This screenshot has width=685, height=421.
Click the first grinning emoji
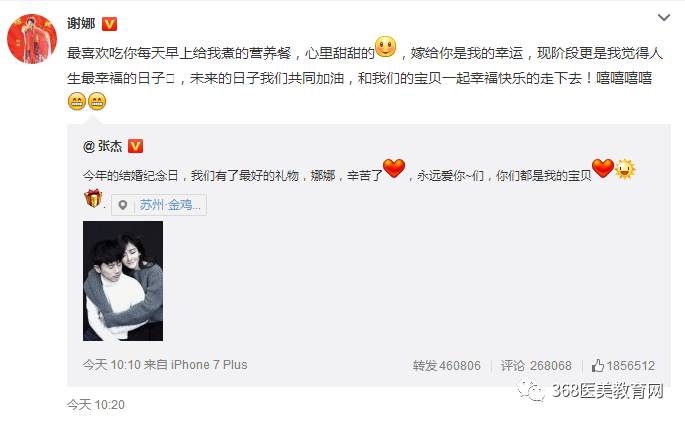[77, 101]
